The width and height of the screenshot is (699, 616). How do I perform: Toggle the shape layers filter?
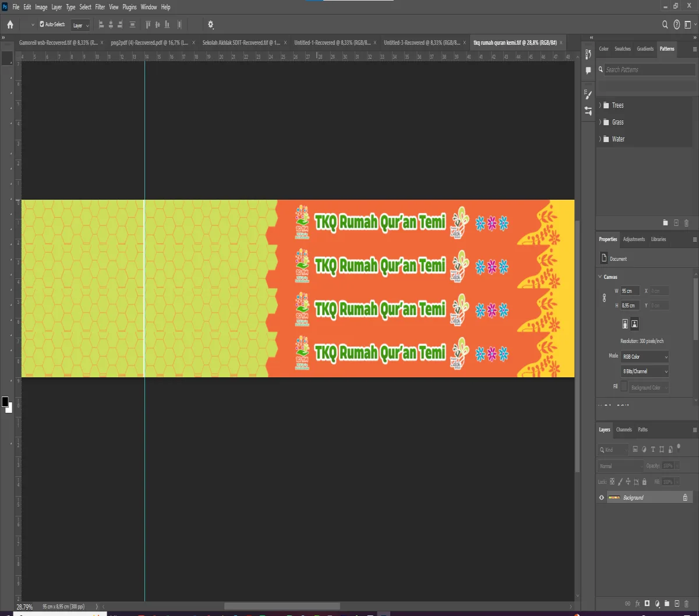coord(662,449)
